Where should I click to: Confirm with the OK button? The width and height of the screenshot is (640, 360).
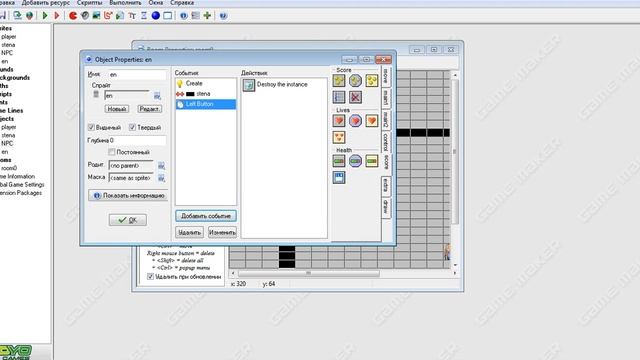128,220
